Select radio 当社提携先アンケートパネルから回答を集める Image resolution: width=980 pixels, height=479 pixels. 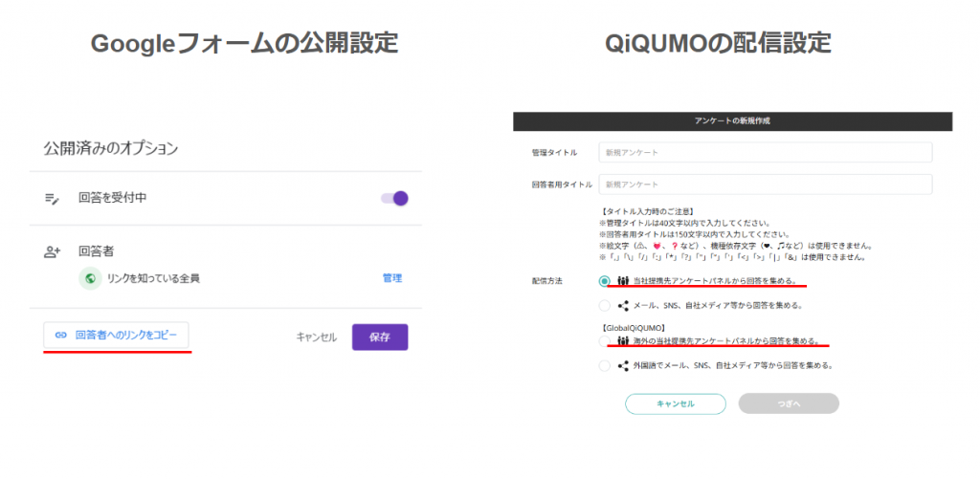pyautogui.click(x=604, y=281)
